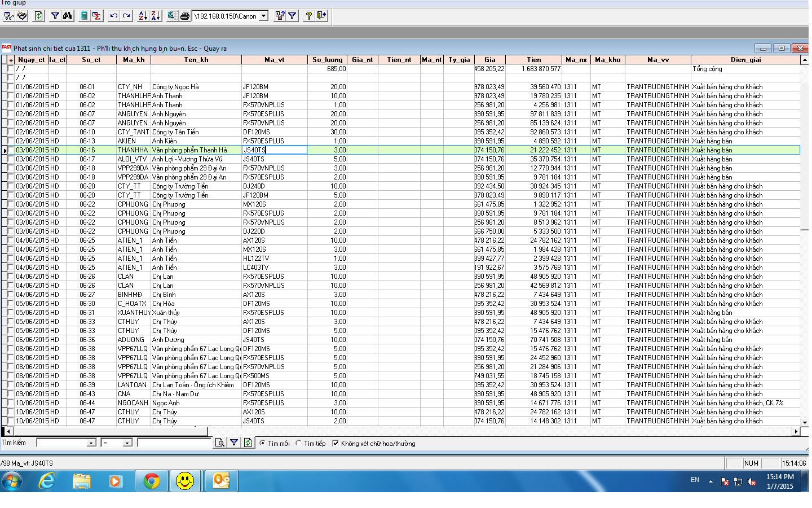Select the 'Tìm mới' radio button
The image size is (812, 508).
(263, 443)
